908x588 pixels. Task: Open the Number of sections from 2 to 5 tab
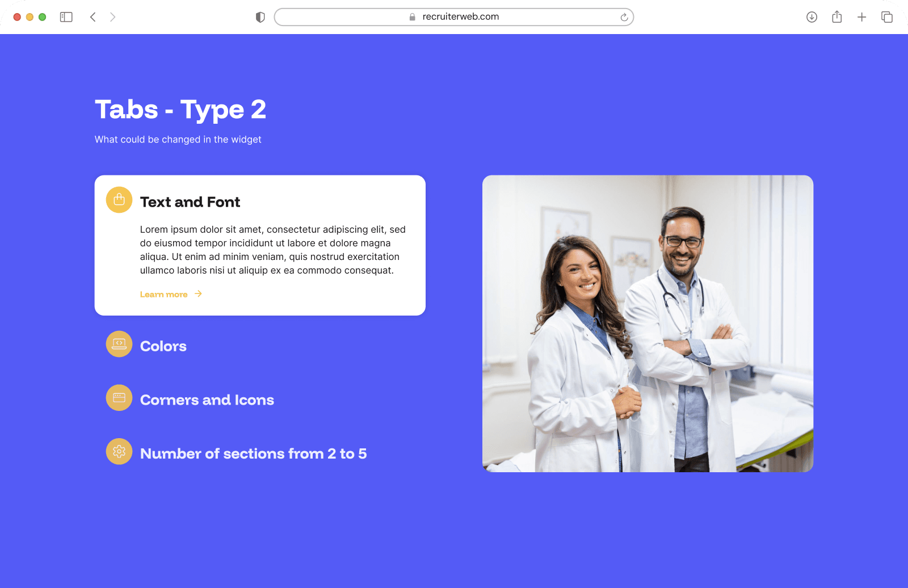[x=253, y=453]
